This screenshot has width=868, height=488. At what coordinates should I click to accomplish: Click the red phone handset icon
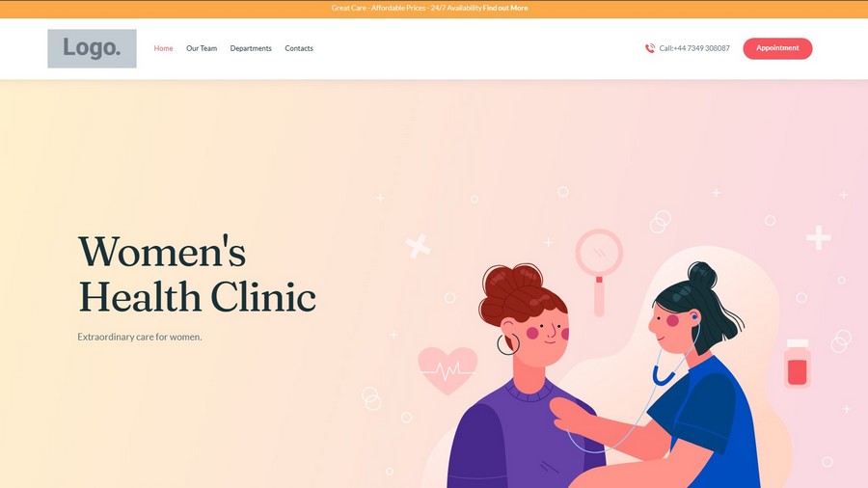coord(650,48)
